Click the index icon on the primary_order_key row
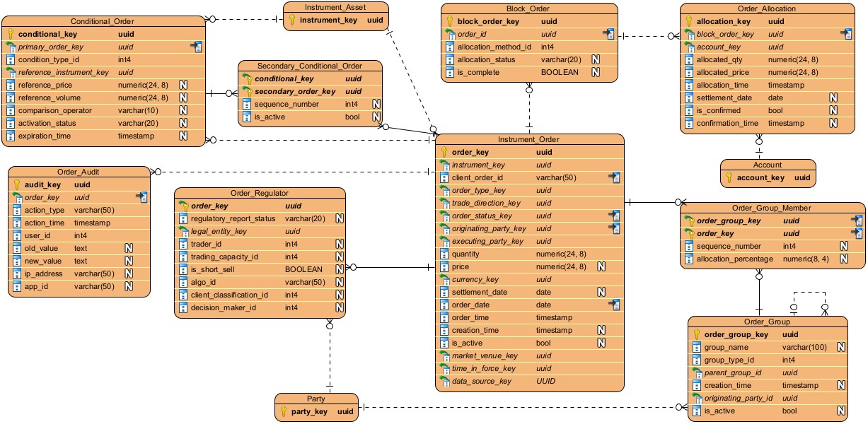 click(197, 47)
